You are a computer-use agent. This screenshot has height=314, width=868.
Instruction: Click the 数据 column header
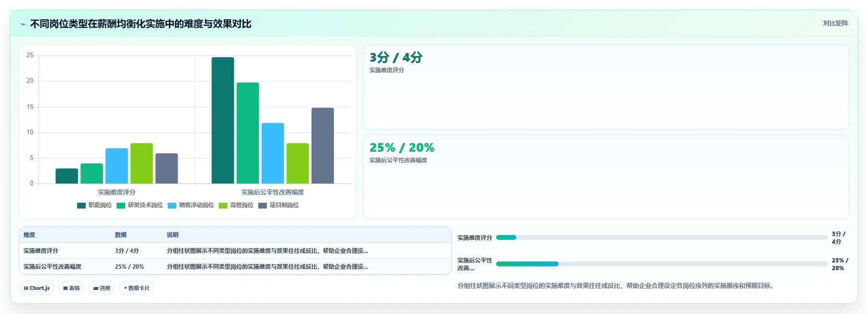pyautogui.click(x=121, y=235)
